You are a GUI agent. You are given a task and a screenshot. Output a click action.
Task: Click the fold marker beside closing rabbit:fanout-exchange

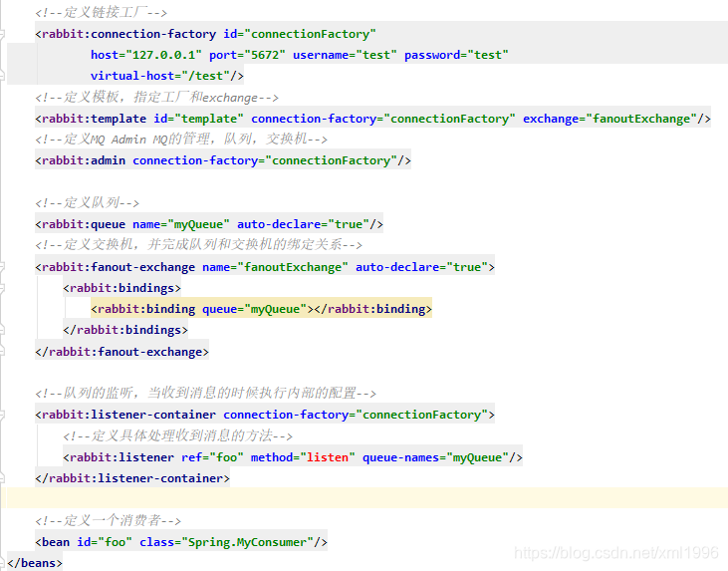pos(2,351)
